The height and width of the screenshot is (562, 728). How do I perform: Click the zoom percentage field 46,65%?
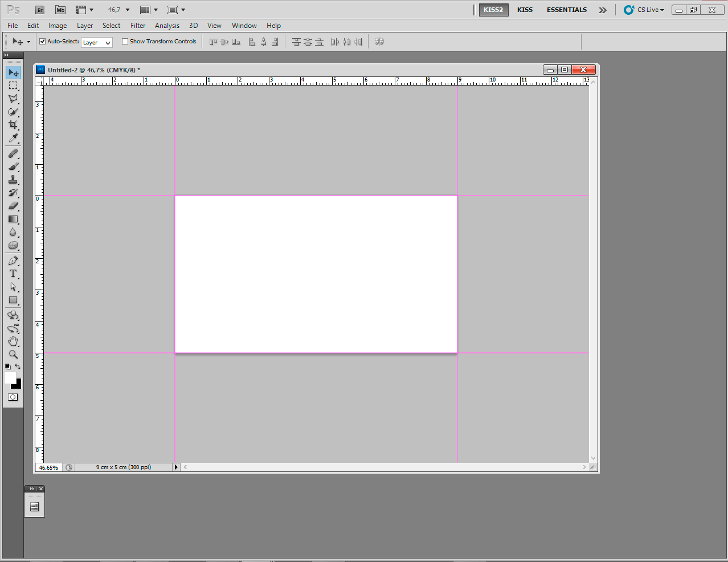[x=48, y=467]
